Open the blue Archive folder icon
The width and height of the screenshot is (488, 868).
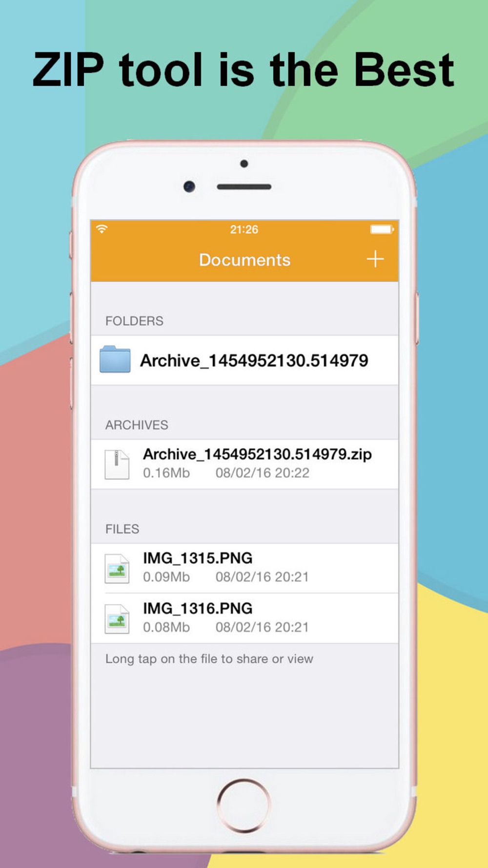(x=115, y=359)
